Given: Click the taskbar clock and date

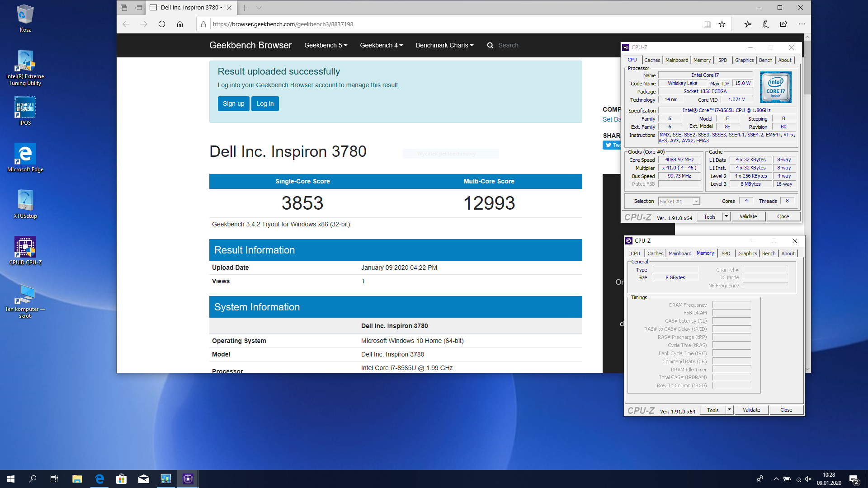Looking at the screenshot, I should click(x=829, y=479).
